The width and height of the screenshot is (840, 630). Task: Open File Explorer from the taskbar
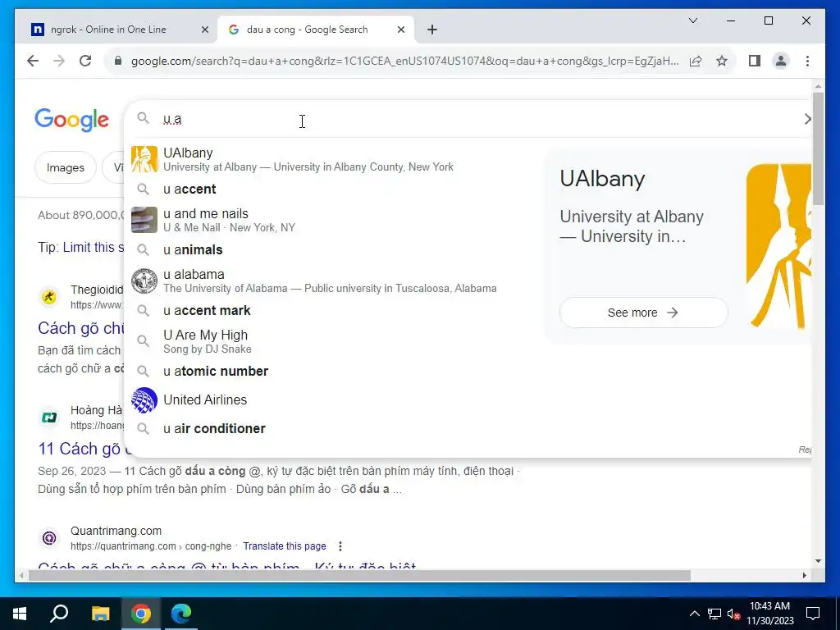click(x=100, y=614)
